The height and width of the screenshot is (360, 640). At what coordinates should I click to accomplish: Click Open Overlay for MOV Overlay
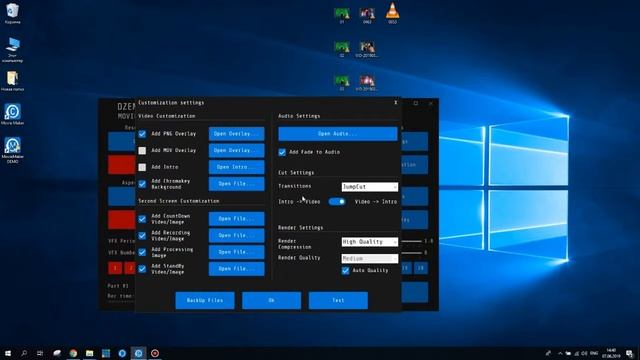click(236, 151)
